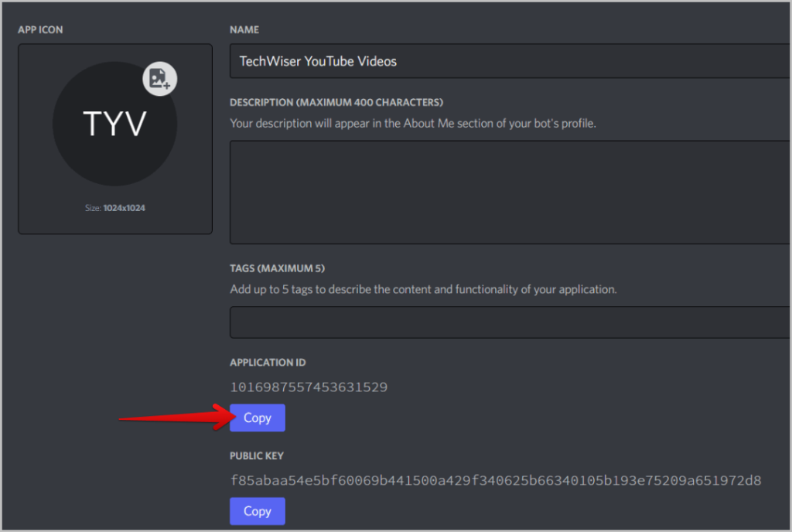
Task: Select the public key string f85abaa54e5b…
Action: [x=496, y=480]
